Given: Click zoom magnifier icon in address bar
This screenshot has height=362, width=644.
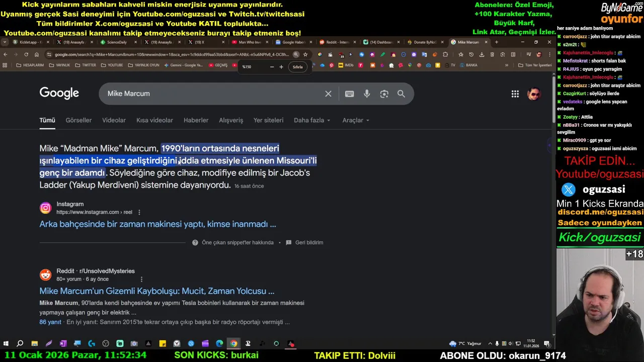Looking at the screenshot, I should point(296,54).
